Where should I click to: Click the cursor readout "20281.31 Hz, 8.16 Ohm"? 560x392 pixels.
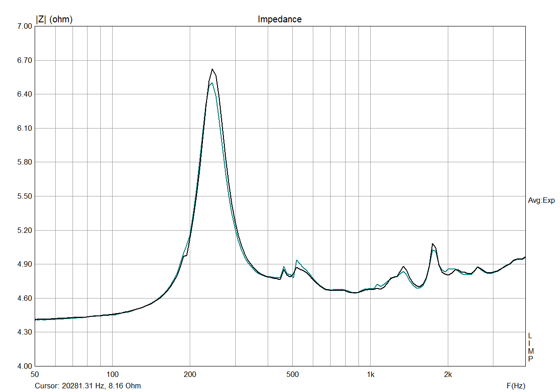(100, 386)
